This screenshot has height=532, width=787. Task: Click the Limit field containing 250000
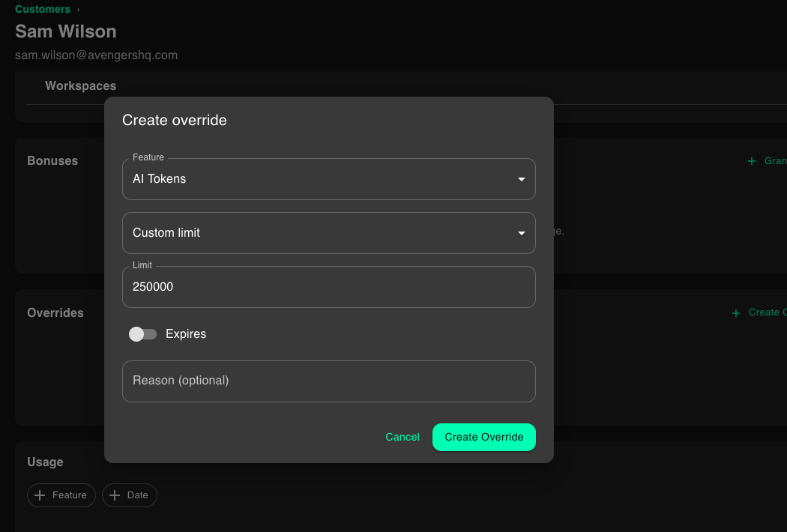pyautogui.click(x=328, y=287)
